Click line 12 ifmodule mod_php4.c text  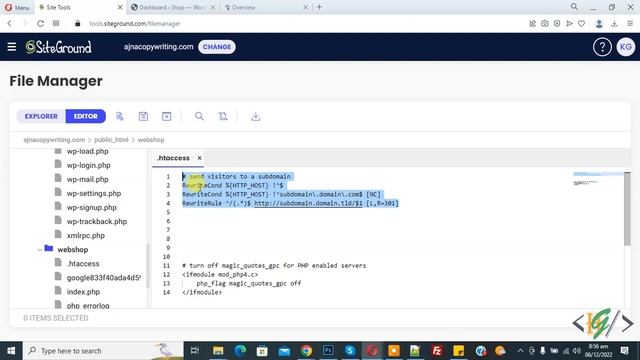[x=220, y=274]
